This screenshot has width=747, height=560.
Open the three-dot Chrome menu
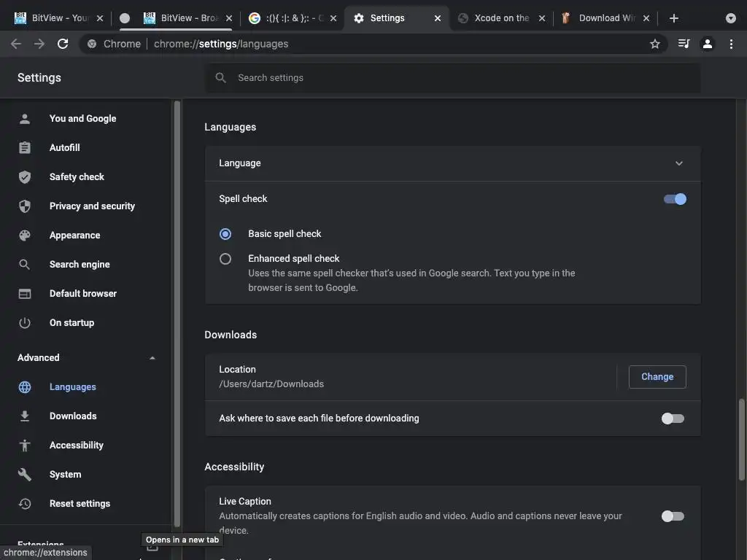(731, 44)
